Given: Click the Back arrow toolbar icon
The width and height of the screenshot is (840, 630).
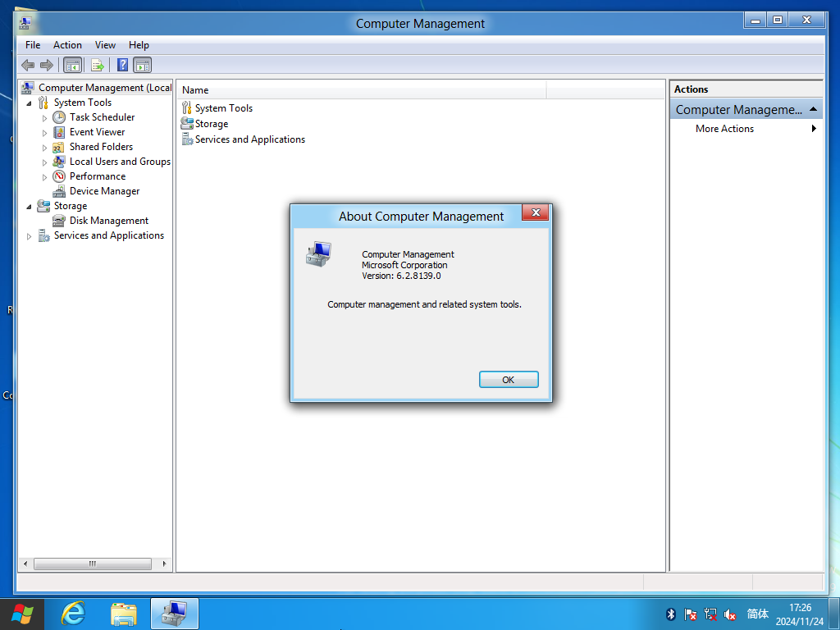Looking at the screenshot, I should 28,66.
